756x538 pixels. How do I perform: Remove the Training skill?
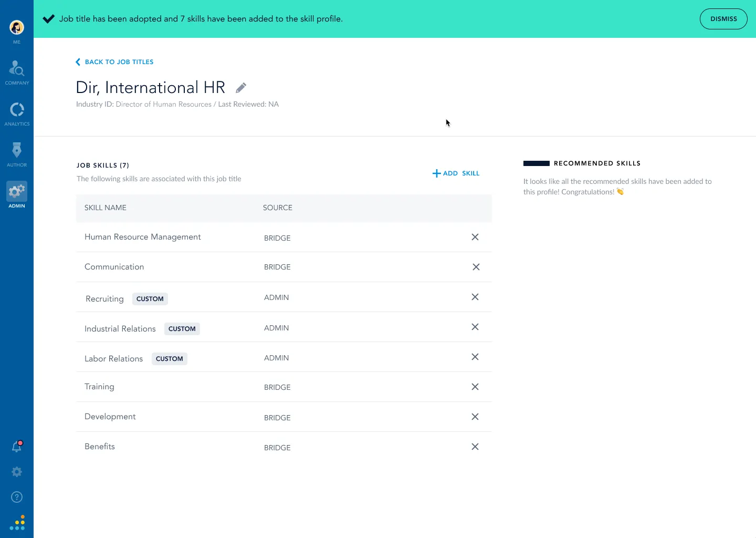(x=475, y=387)
